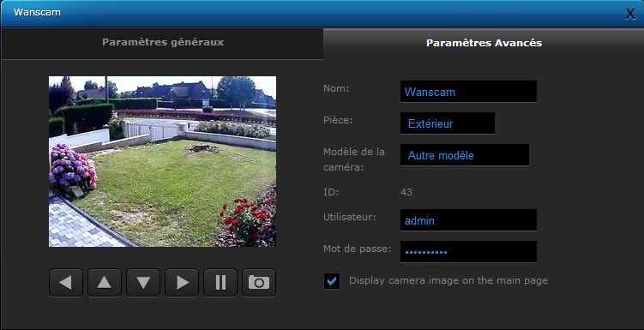The height and width of the screenshot is (330, 644).
Task: Switch to the Paramètres généraux tab
Action: [x=163, y=43]
